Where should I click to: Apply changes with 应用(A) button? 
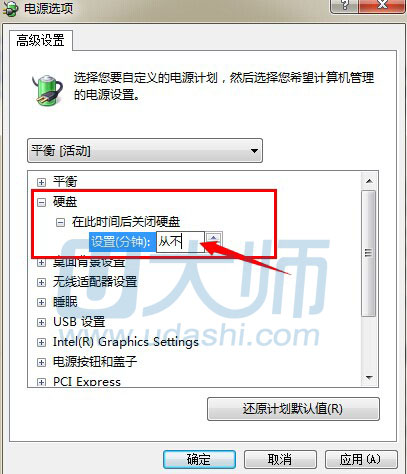point(361,460)
